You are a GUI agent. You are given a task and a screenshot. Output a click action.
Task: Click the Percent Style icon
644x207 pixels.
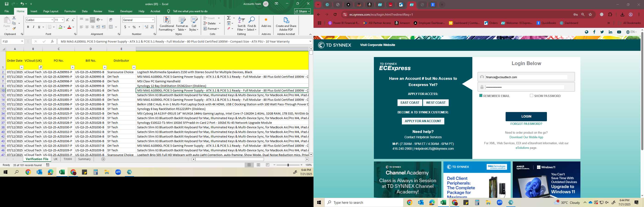[134, 27]
